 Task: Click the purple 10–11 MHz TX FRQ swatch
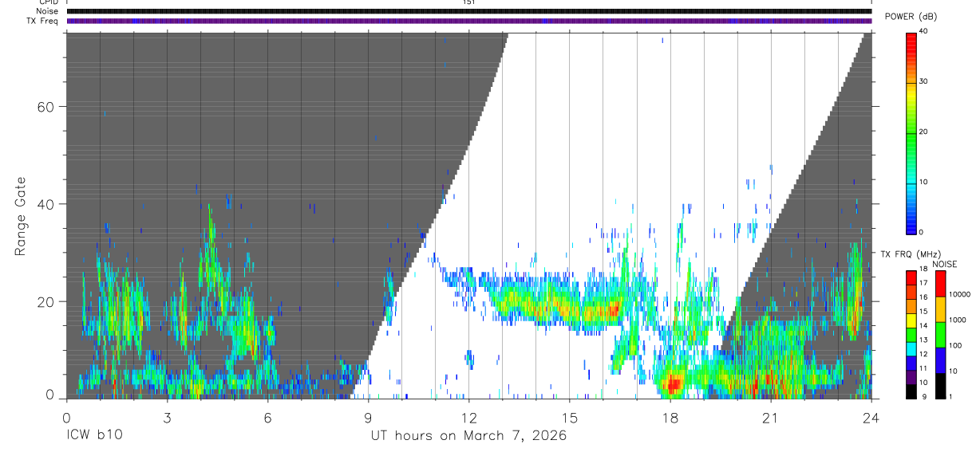point(911,377)
